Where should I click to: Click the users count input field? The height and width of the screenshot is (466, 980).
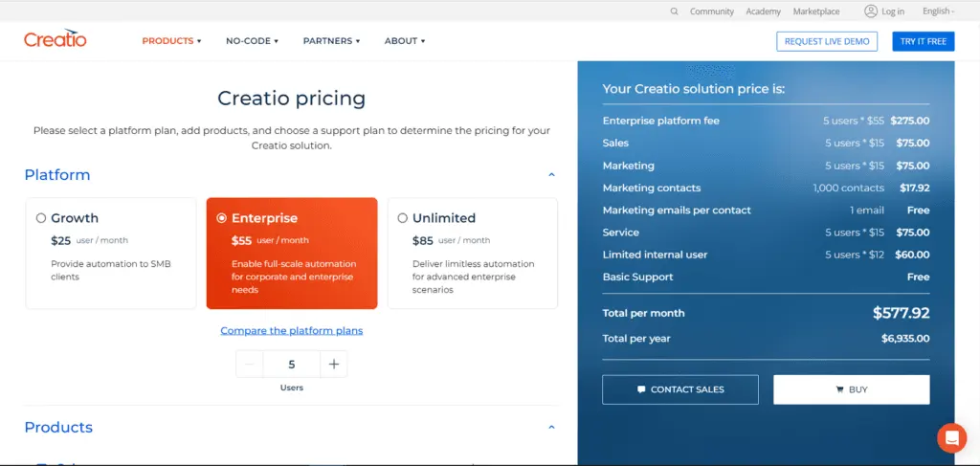pyautogui.click(x=291, y=365)
